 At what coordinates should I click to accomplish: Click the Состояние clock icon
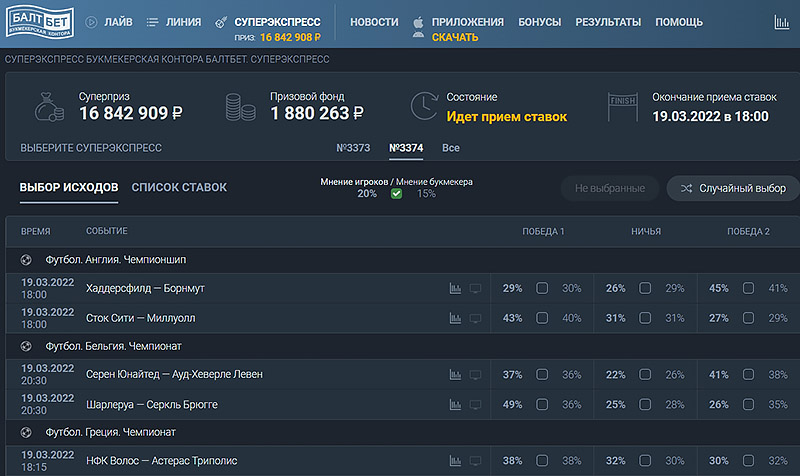[x=424, y=106]
